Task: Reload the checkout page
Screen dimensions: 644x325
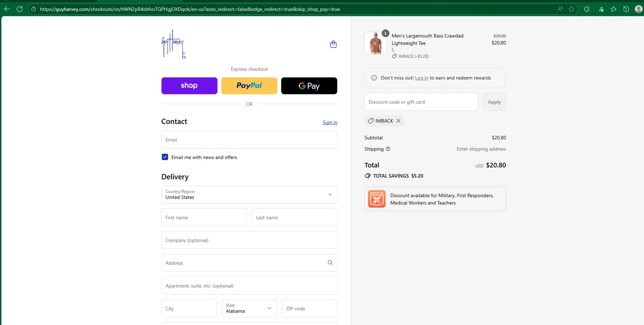Action: click(19, 9)
